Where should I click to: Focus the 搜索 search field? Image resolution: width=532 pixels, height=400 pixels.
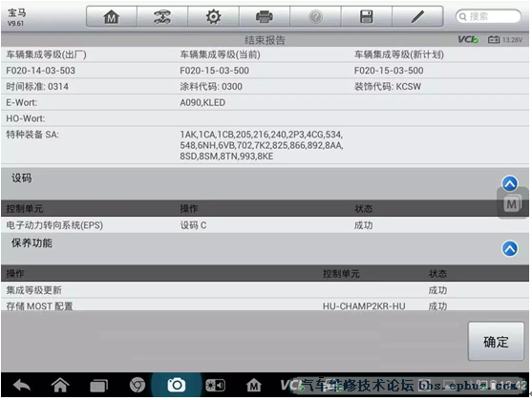(x=488, y=16)
